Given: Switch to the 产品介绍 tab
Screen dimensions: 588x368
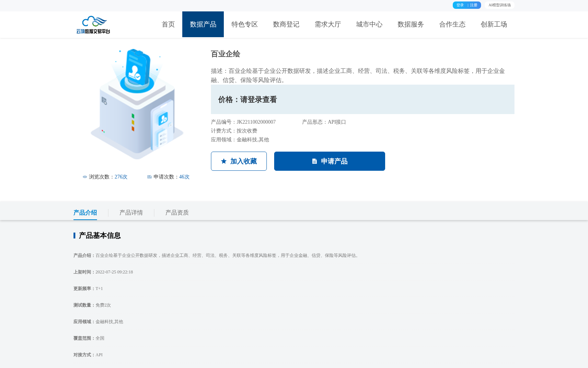Looking at the screenshot, I should pos(85,213).
